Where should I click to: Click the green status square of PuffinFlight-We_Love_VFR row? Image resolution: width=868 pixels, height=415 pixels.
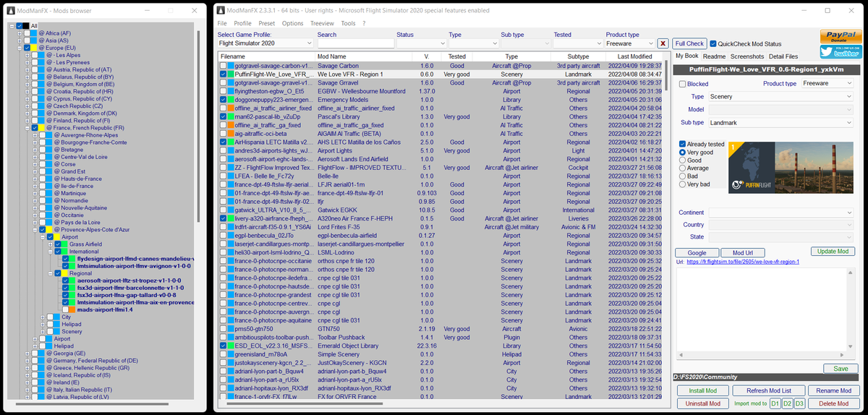point(231,74)
